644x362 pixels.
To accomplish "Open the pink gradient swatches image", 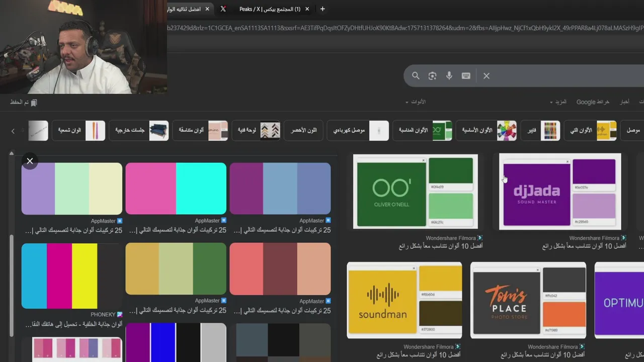I will 77,349.
